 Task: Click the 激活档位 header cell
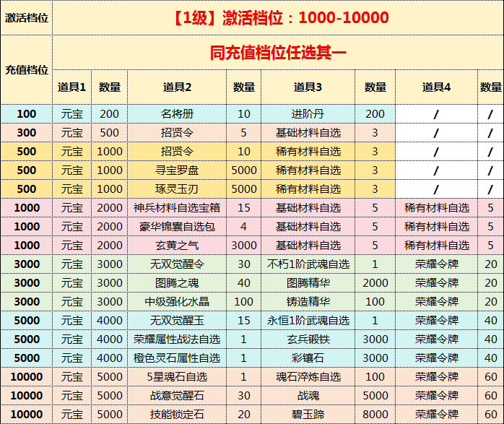27,18
